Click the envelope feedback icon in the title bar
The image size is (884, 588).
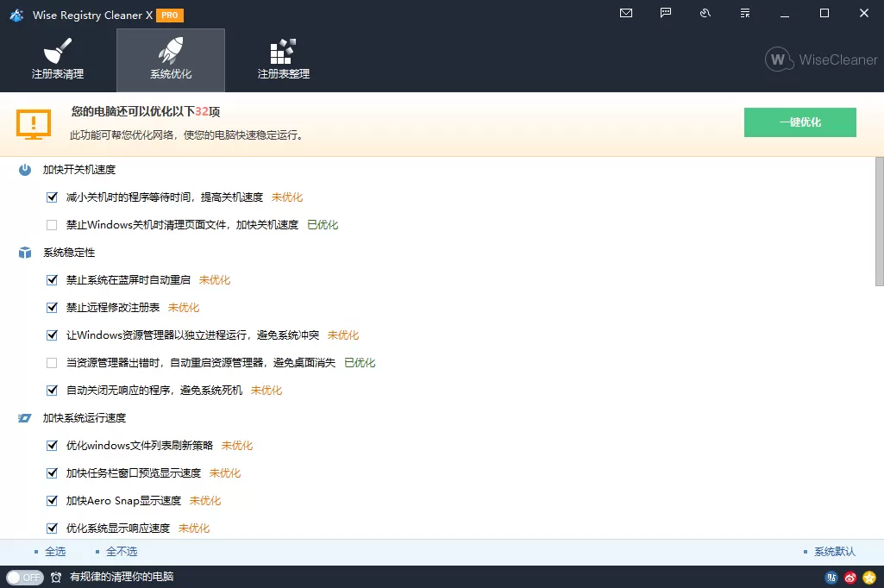click(625, 13)
